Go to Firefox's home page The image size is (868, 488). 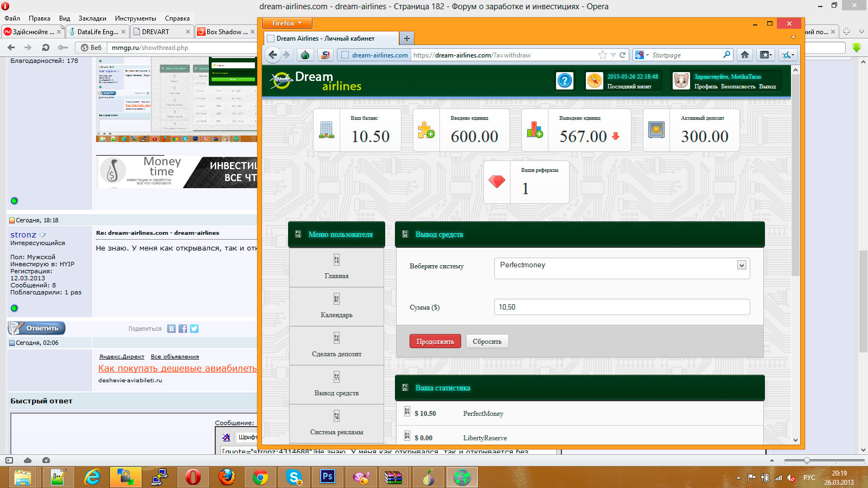(745, 55)
